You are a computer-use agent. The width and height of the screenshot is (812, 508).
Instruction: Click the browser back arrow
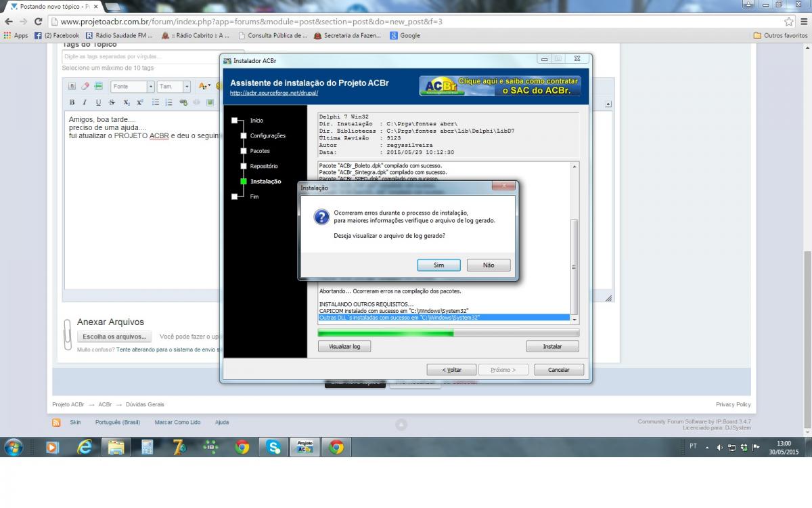8,22
